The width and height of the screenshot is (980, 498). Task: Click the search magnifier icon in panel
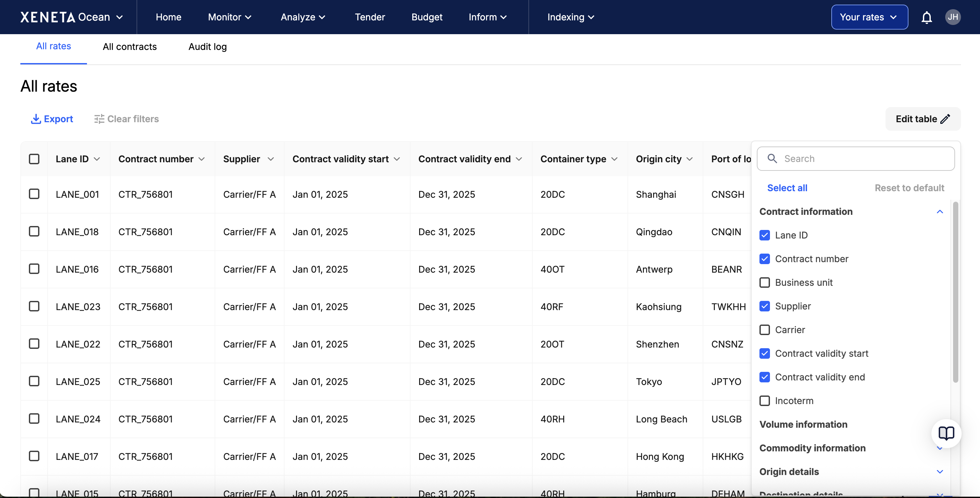pos(772,158)
